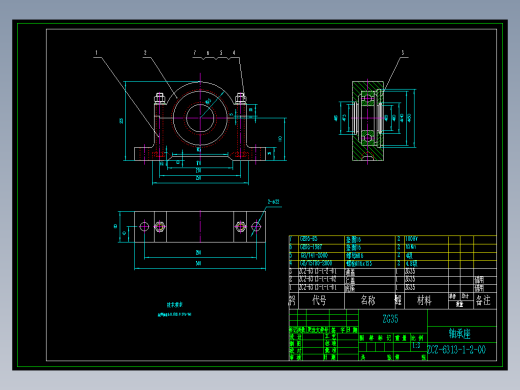This screenshot has width=520, height=390.
Task: Click balloon number 2 above front view
Action: click(x=145, y=53)
